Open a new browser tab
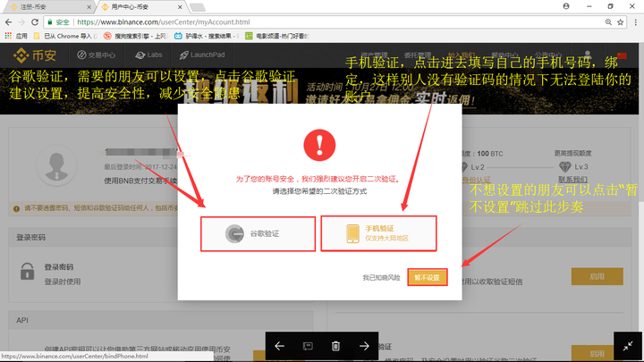The image size is (644, 362). click(198, 7)
